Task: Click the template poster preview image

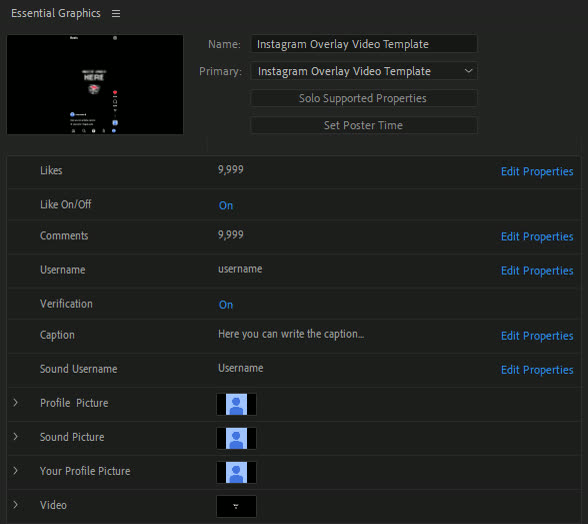Action: coord(95,84)
